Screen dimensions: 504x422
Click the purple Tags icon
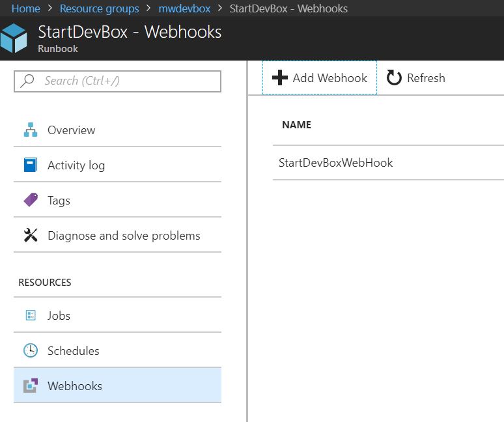pos(31,200)
